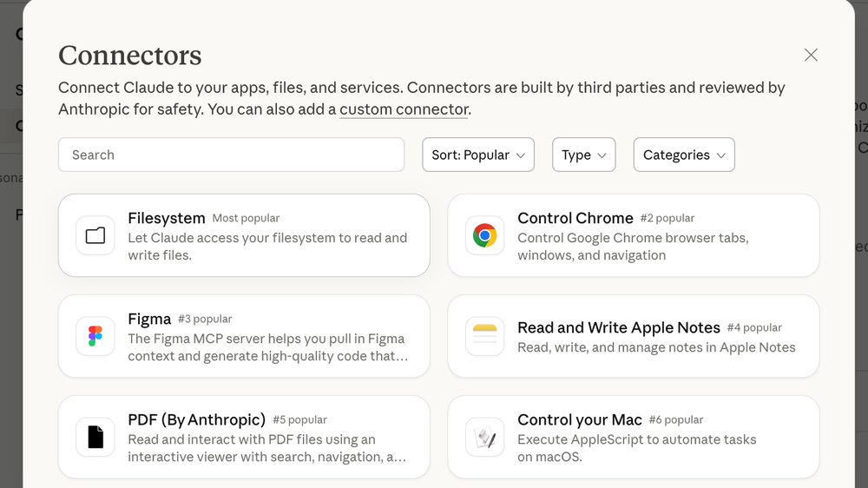Click the Google Chrome logo icon
868x488 pixels.
coord(485,235)
